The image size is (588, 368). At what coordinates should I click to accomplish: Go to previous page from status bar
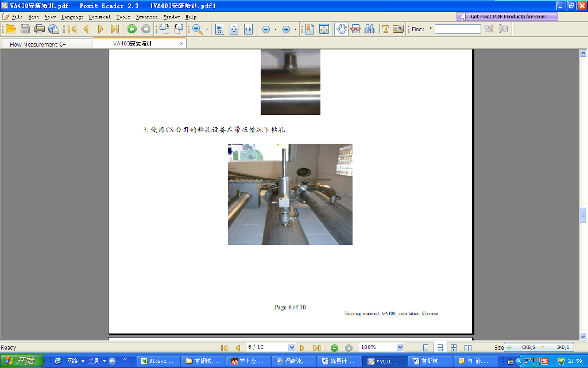(238, 348)
